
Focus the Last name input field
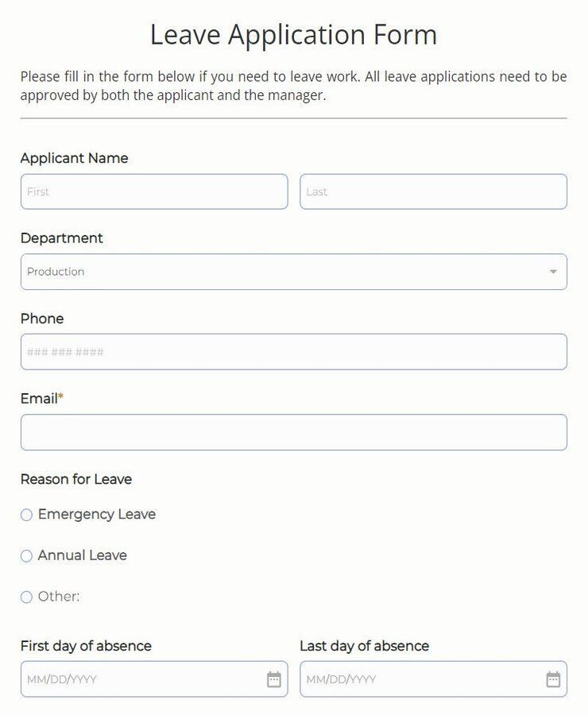click(x=434, y=191)
